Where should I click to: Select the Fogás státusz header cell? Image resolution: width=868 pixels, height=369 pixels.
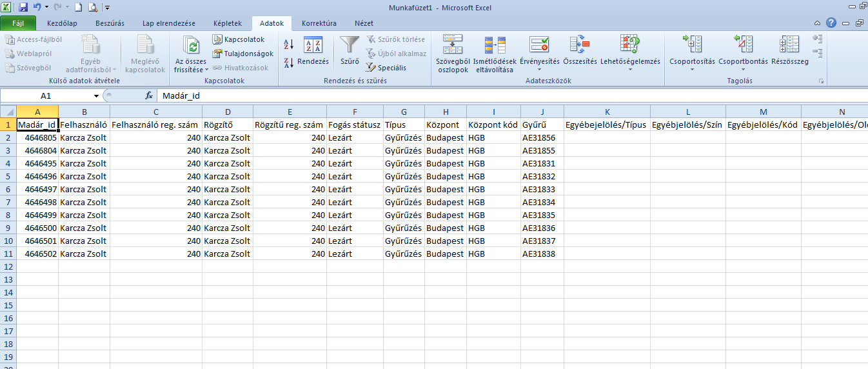(x=355, y=125)
